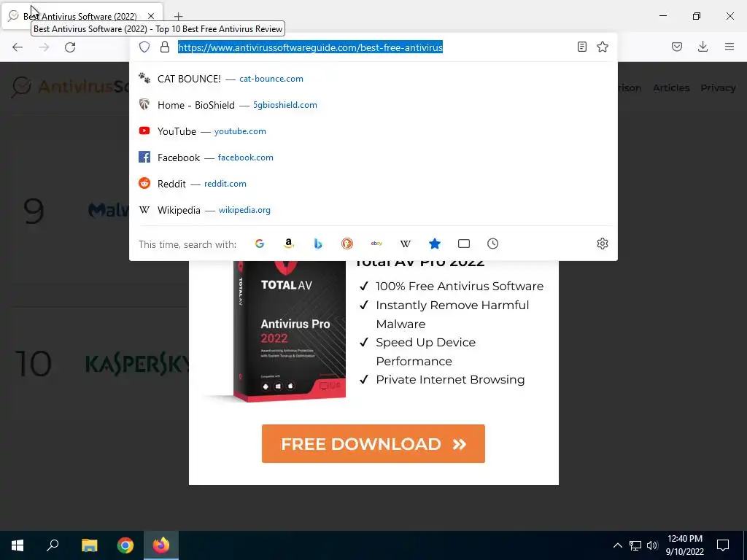Select Reddit suggestion
Image resolution: width=747 pixels, height=560 pixels.
coord(373,183)
